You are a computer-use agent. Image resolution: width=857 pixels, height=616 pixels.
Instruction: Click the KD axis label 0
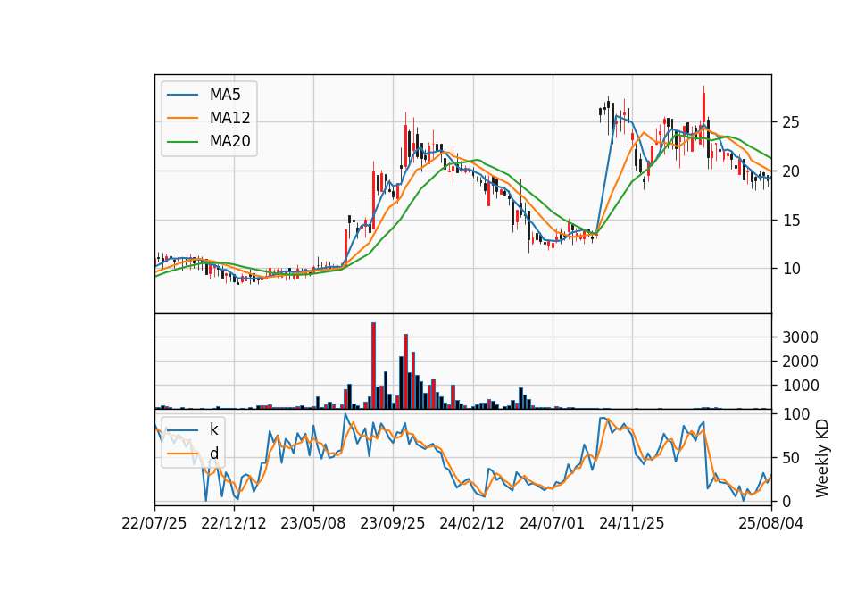786,501
